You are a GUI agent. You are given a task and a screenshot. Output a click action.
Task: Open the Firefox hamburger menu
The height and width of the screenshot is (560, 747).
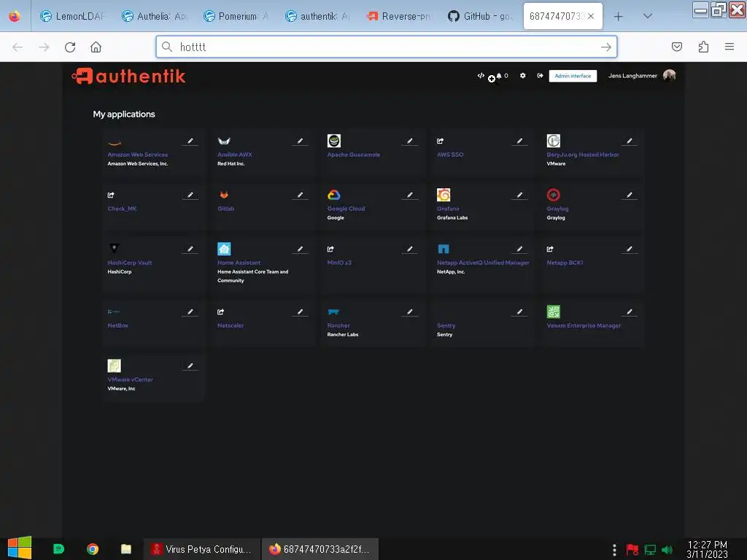[729, 47]
